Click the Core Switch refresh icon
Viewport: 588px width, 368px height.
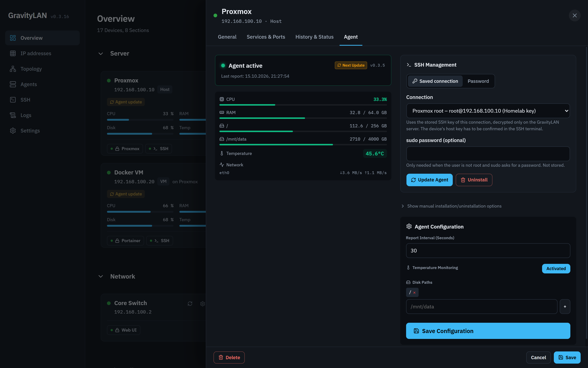pos(190,303)
